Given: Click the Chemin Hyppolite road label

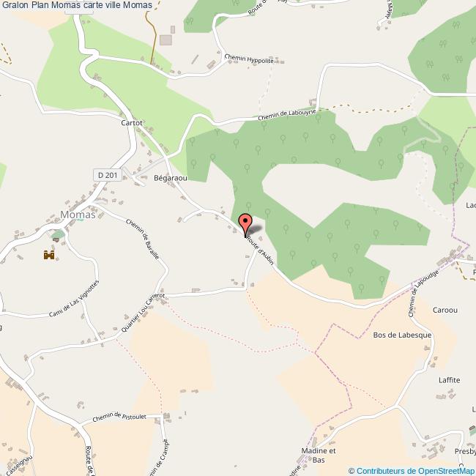Looking at the screenshot, I should pyautogui.click(x=249, y=59).
